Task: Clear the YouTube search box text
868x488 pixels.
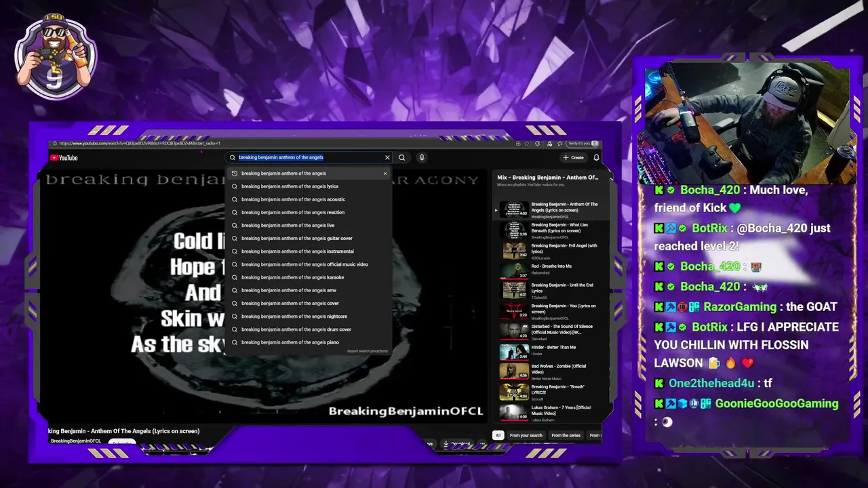Action: click(387, 157)
